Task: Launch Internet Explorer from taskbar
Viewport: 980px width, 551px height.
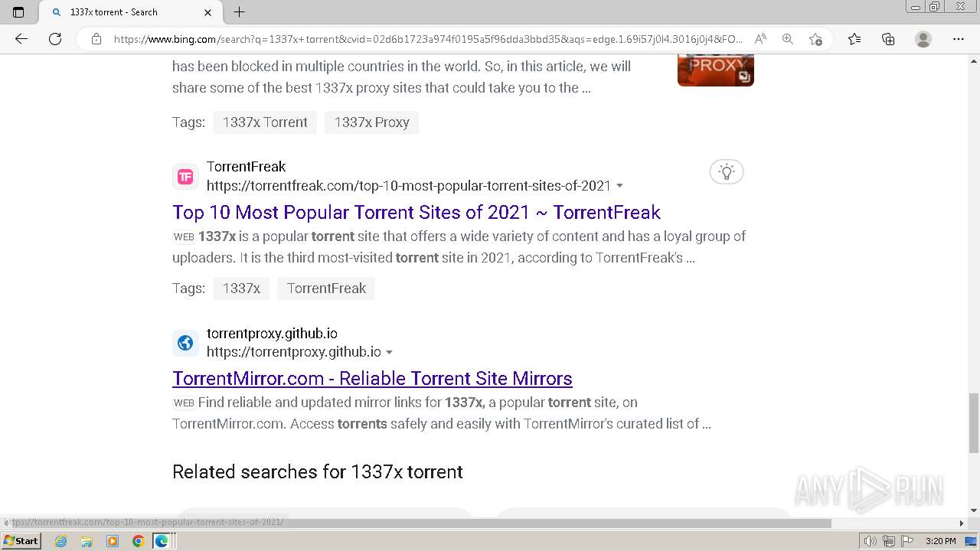Action: coord(61,541)
